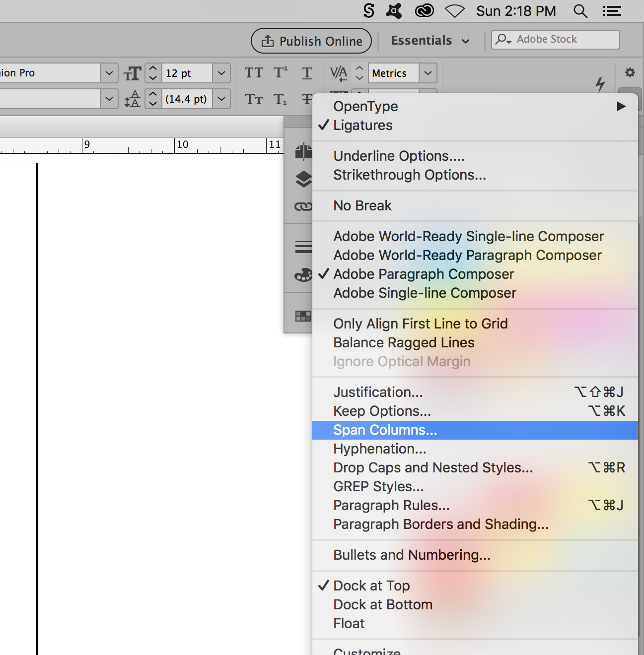Open the Stroke panel icon
644x655 pixels.
click(x=303, y=247)
